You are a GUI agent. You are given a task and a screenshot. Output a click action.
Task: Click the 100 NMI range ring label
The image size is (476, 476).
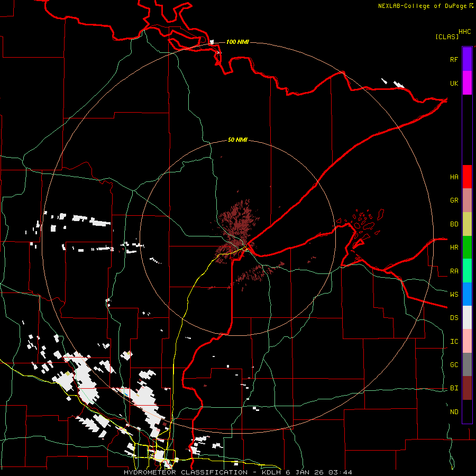click(237, 42)
